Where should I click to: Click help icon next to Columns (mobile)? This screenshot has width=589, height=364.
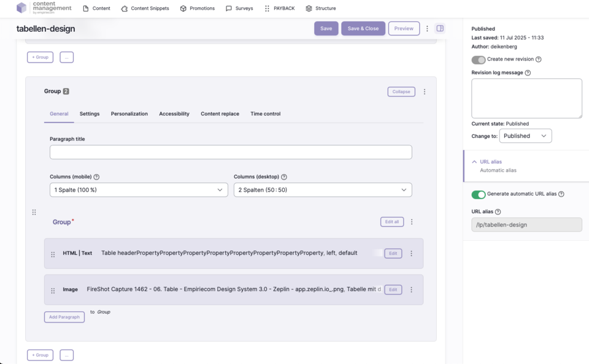click(96, 177)
